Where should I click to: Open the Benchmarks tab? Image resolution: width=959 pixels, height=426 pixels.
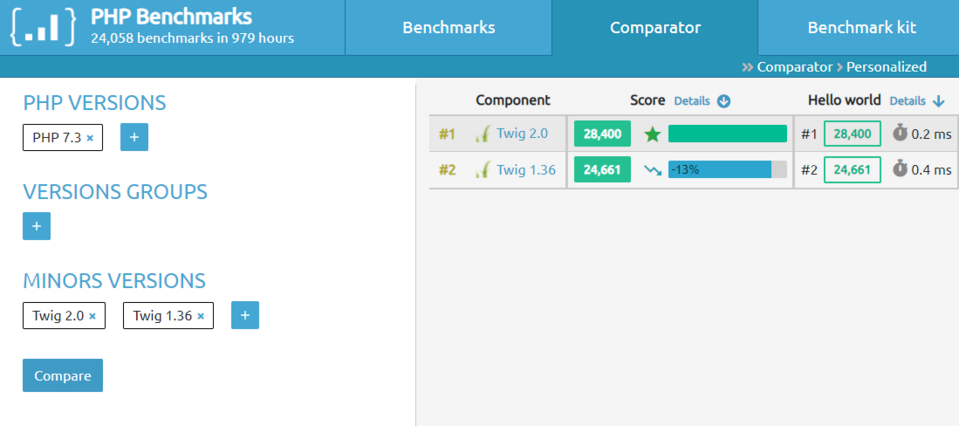point(448,28)
